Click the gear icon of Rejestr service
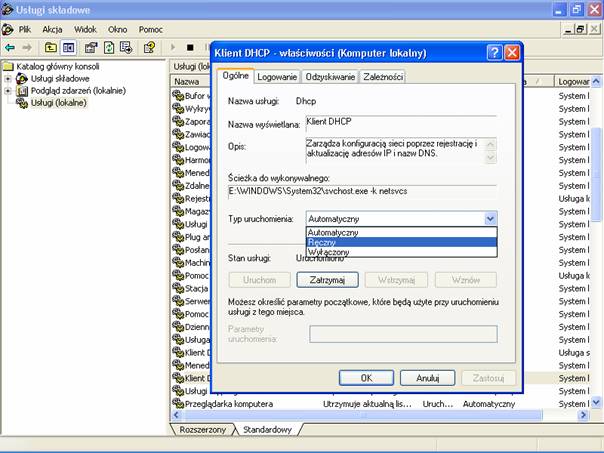Image resolution: width=604 pixels, height=453 pixels. pyautogui.click(x=178, y=198)
